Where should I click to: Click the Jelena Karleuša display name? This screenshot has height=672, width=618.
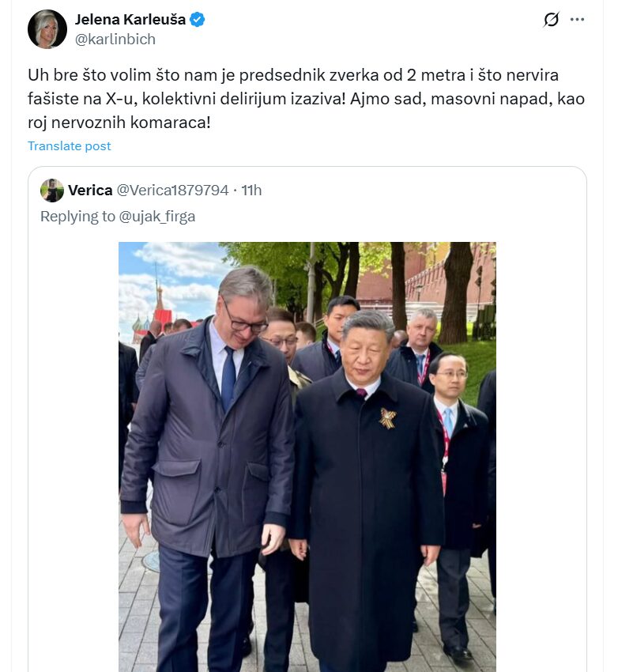[x=130, y=19]
